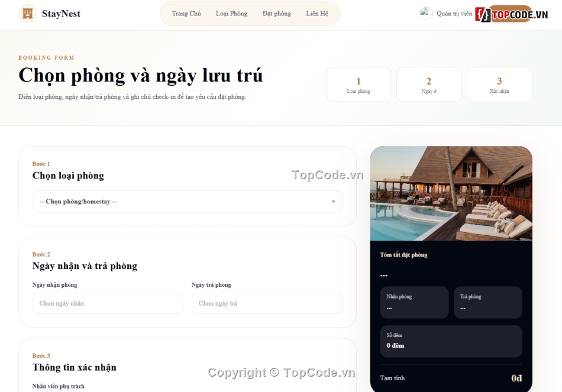Click the Ngày nhận phòng label
Screen dimensions: 562x392
[54, 285]
